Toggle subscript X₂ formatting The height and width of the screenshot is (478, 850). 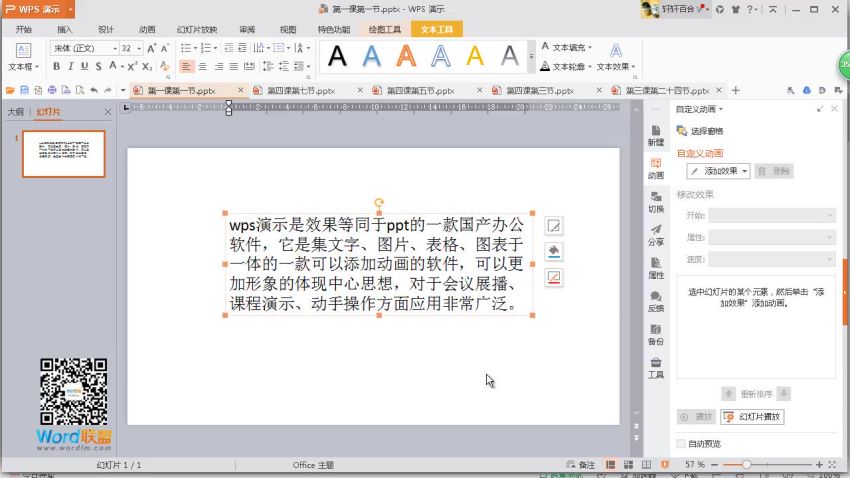[x=147, y=66]
